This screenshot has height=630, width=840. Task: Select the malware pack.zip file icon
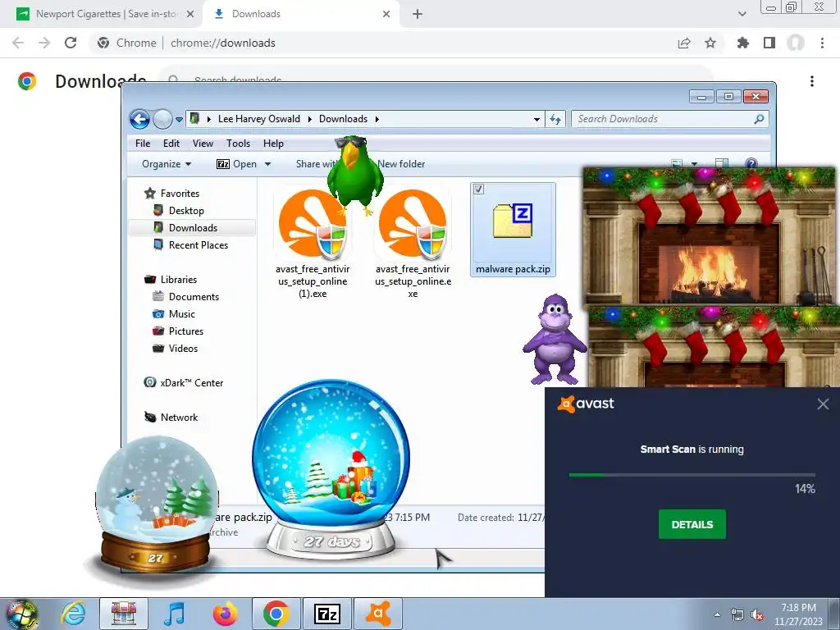pos(513,221)
